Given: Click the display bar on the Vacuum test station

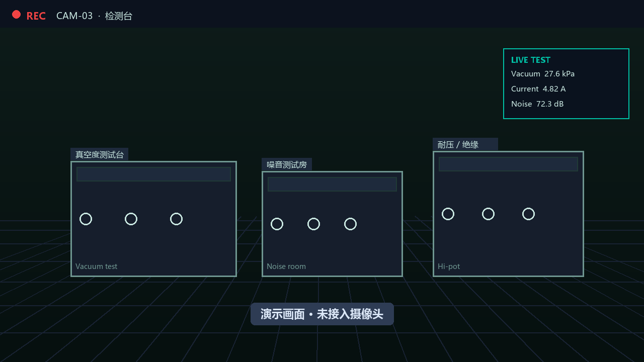Looking at the screenshot, I should [x=153, y=174].
